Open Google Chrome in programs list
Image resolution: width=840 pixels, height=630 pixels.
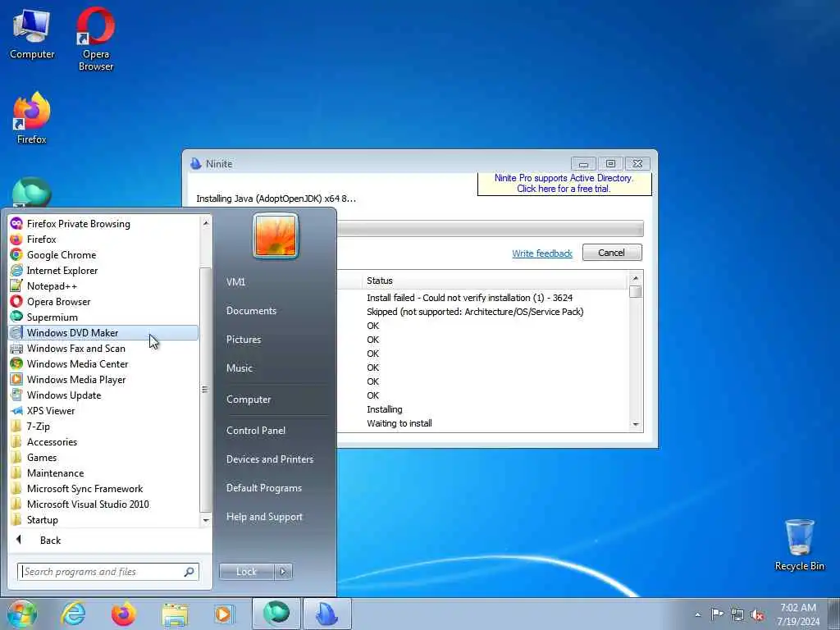coord(103,255)
